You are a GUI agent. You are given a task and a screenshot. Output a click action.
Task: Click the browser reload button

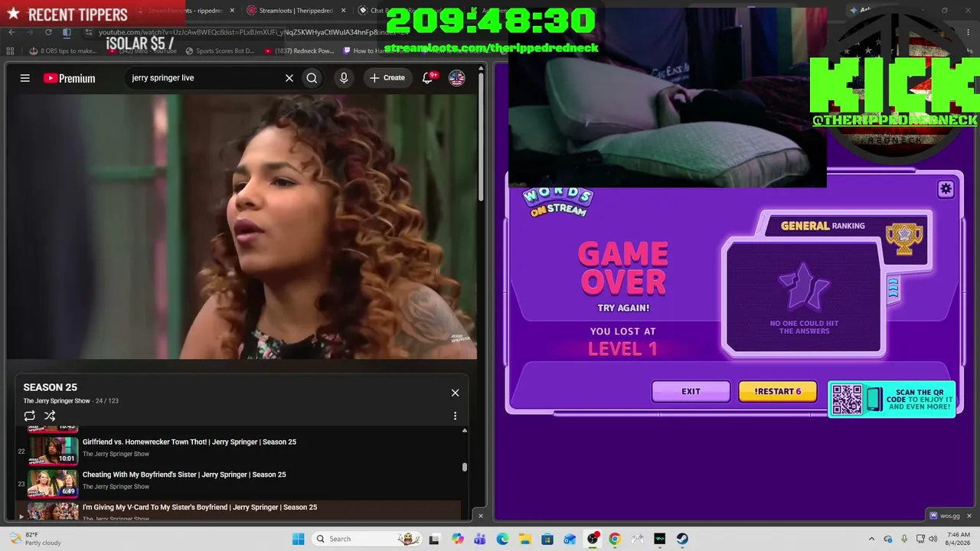click(x=48, y=32)
